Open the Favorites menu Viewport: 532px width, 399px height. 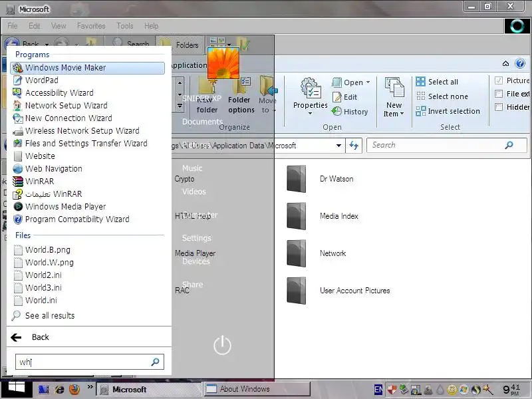[x=91, y=26]
